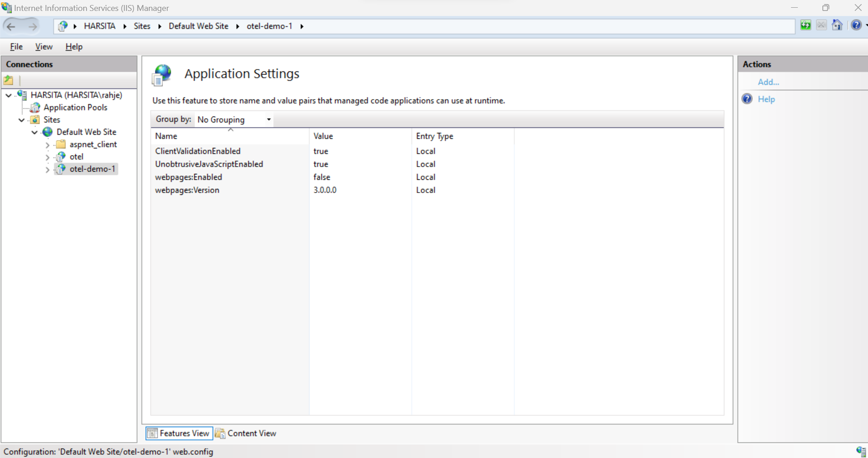Switch to Content View tab

point(246,433)
